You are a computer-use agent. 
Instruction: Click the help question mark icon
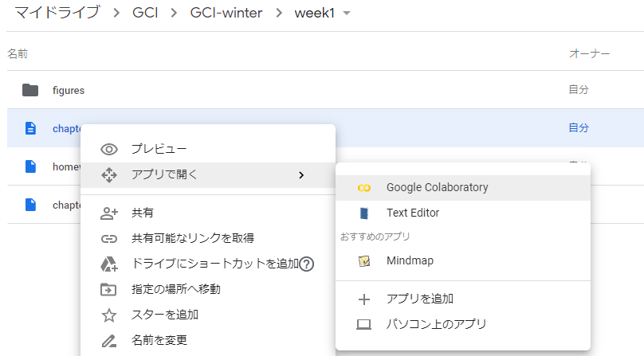point(306,264)
